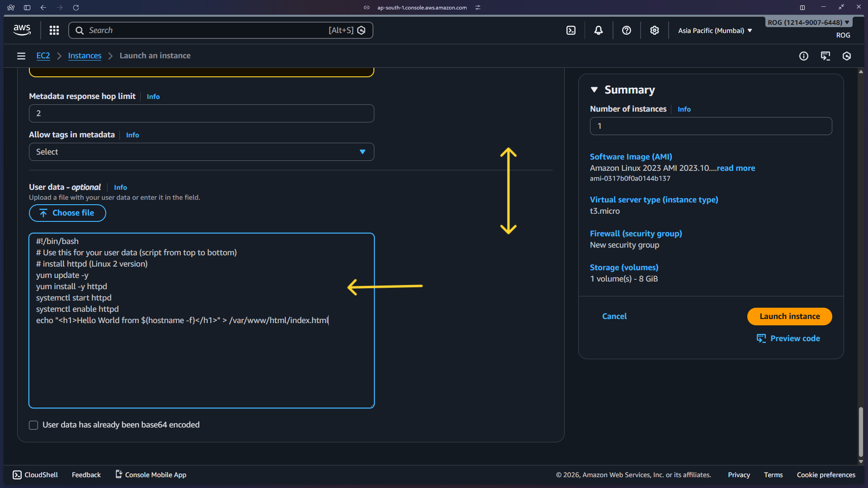Collapse the Summary section
The image size is (868, 488).
tap(594, 89)
